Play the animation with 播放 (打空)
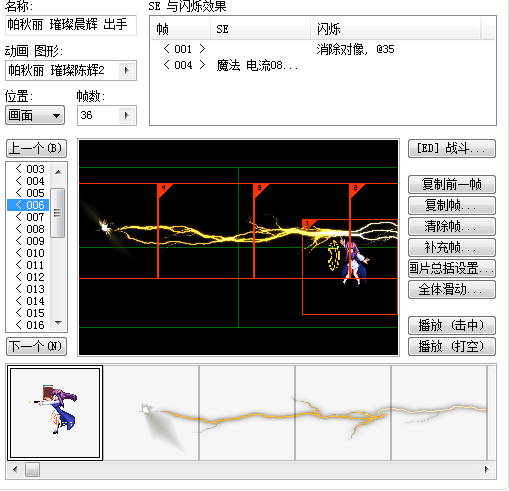Viewport: 509px width, 491px height. pyautogui.click(x=452, y=346)
